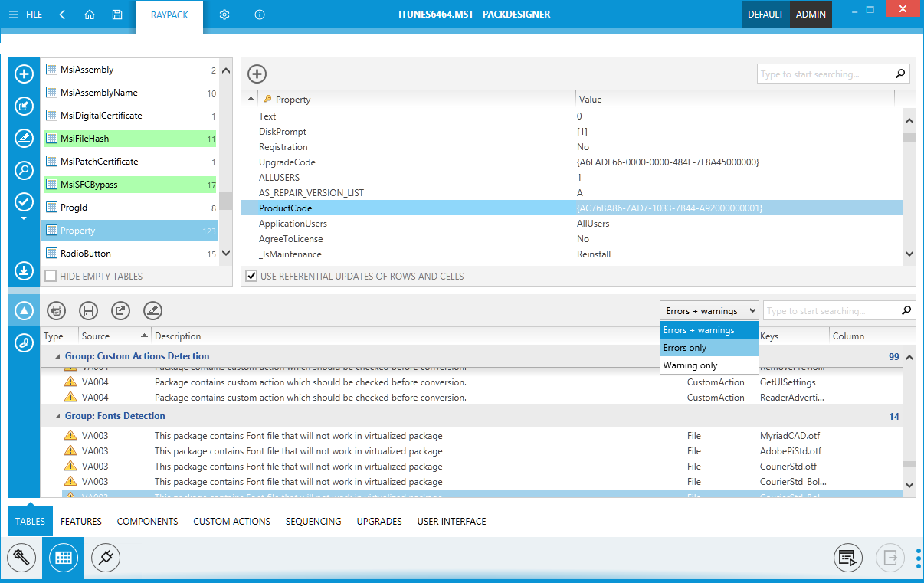This screenshot has width=924, height=583.
Task: Switch to the Custom Actions tab
Action: (x=231, y=522)
